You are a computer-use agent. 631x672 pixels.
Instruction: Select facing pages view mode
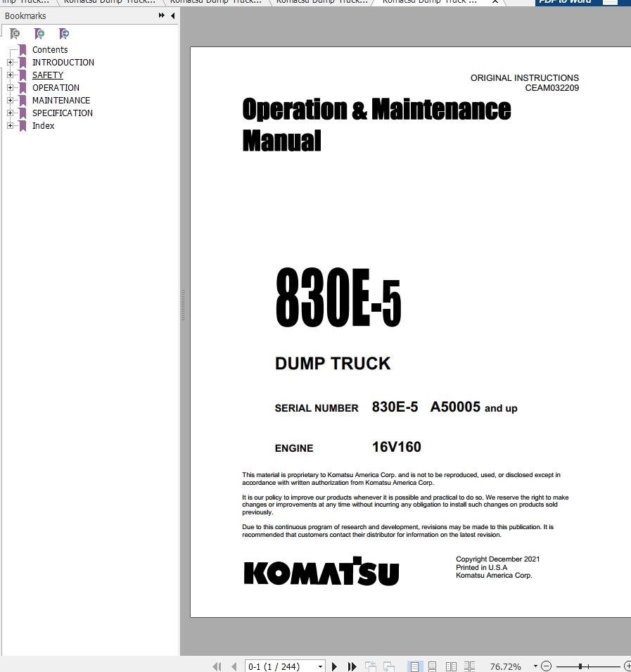(x=451, y=666)
